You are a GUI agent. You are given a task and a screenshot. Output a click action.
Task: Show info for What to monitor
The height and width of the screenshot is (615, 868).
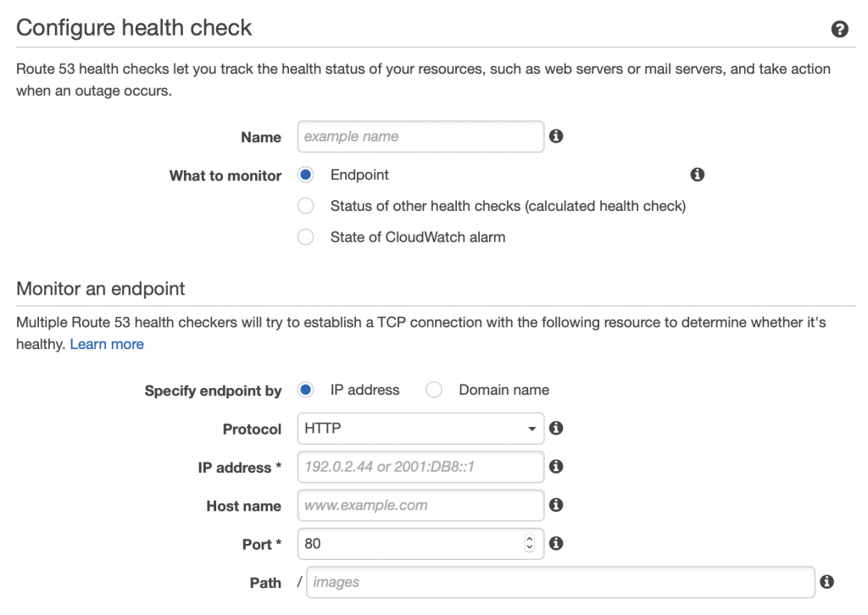(697, 175)
